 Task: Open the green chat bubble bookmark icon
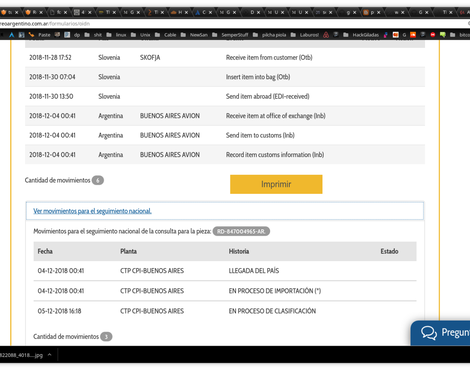(x=443, y=34)
